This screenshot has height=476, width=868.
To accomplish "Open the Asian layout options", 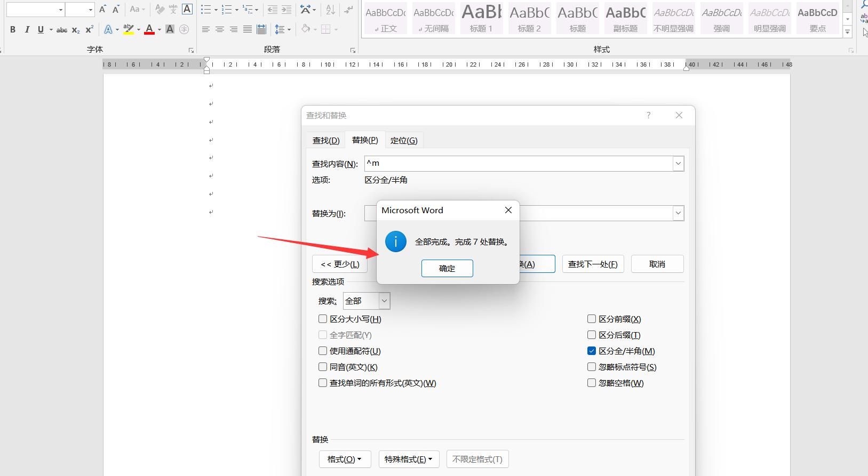I will point(305,10).
